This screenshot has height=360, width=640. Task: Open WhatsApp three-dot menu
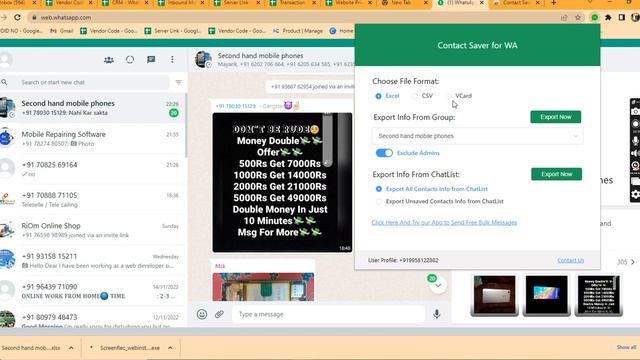point(172,60)
